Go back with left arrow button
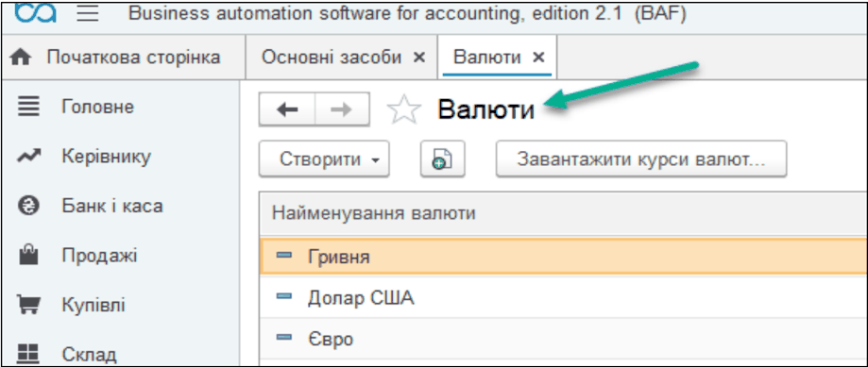 click(287, 109)
